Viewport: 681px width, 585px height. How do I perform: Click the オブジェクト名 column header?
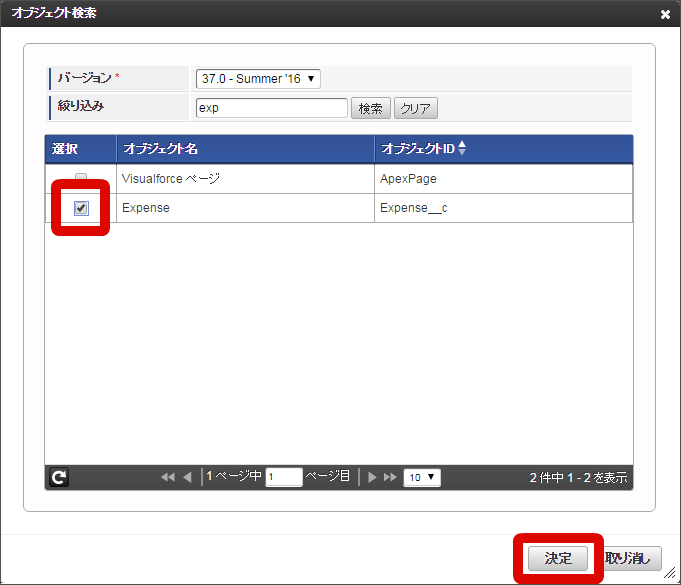click(245, 149)
